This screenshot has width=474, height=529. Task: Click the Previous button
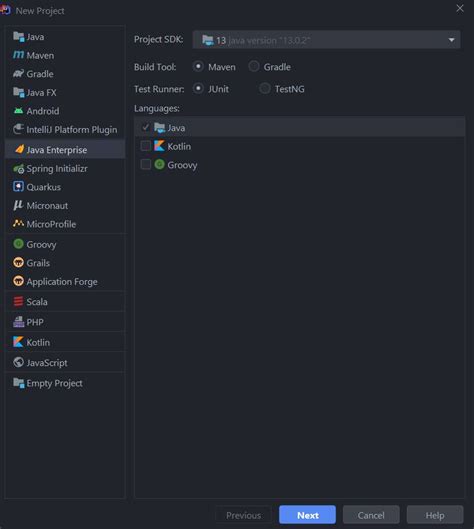pos(243,515)
